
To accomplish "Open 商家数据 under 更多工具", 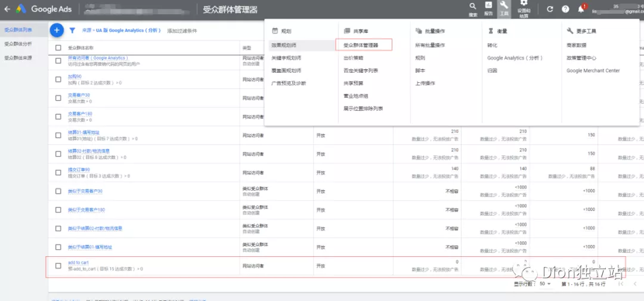I will click(576, 45).
